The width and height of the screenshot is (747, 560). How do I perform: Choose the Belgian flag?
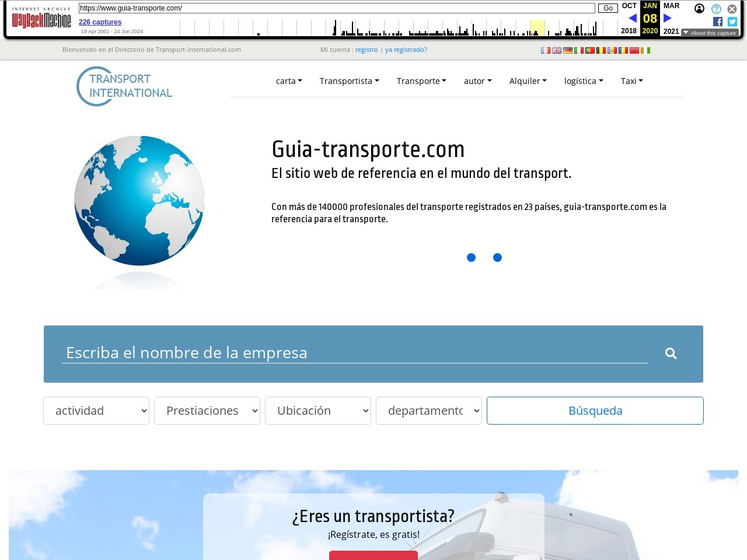pos(601,51)
